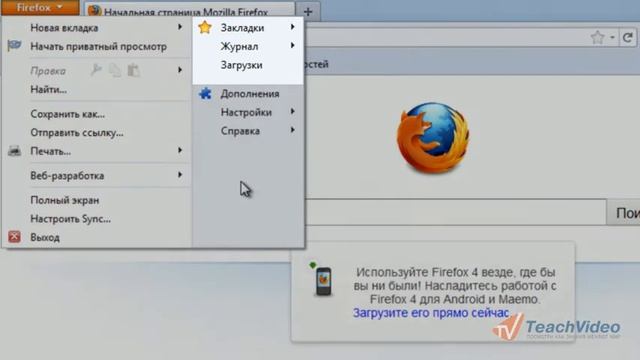The height and width of the screenshot is (360, 640).
Task: Click the Используйте Firefox 4 promo text
Action: 455,286
